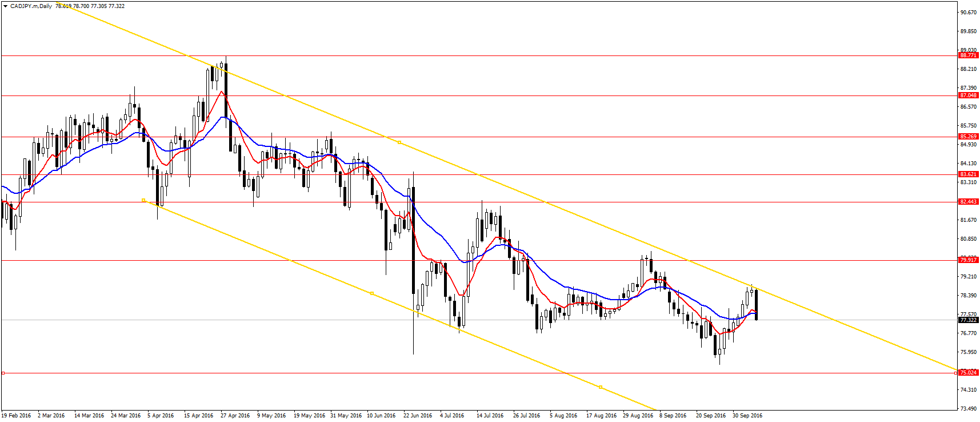The height and width of the screenshot is (422, 980).
Task: Click the 85.750 price scale value
Action: [969, 126]
